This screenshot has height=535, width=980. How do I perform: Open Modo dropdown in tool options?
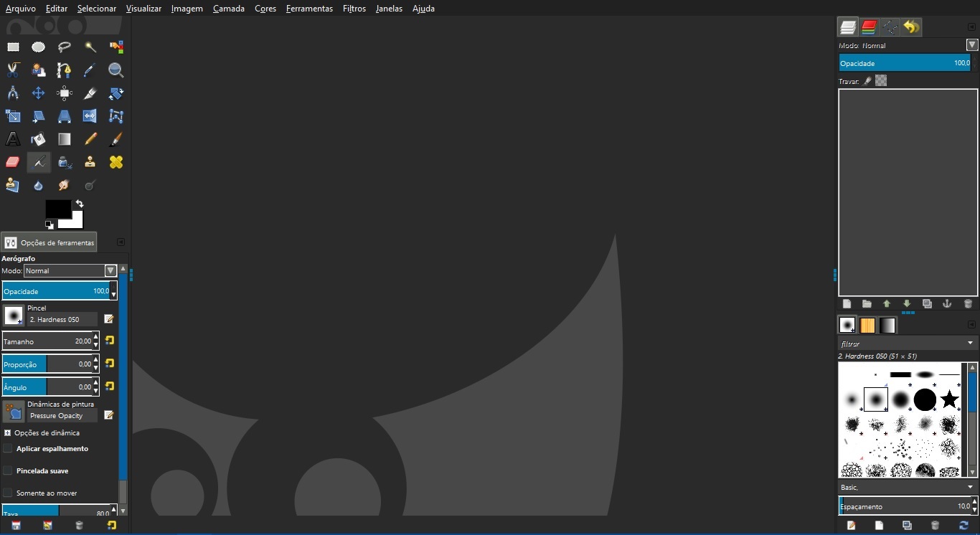[70, 271]
